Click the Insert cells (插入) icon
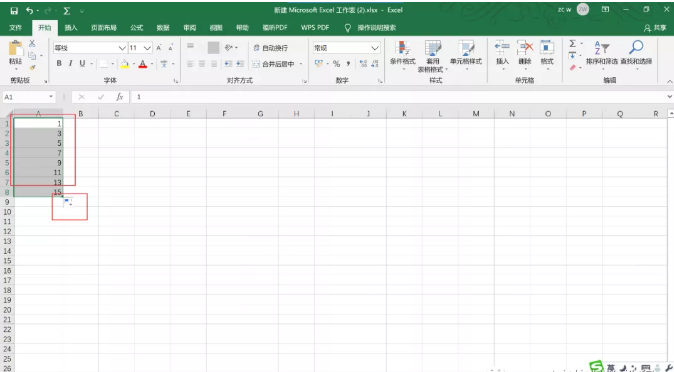 pyautogui.click(x=502, y=48)
